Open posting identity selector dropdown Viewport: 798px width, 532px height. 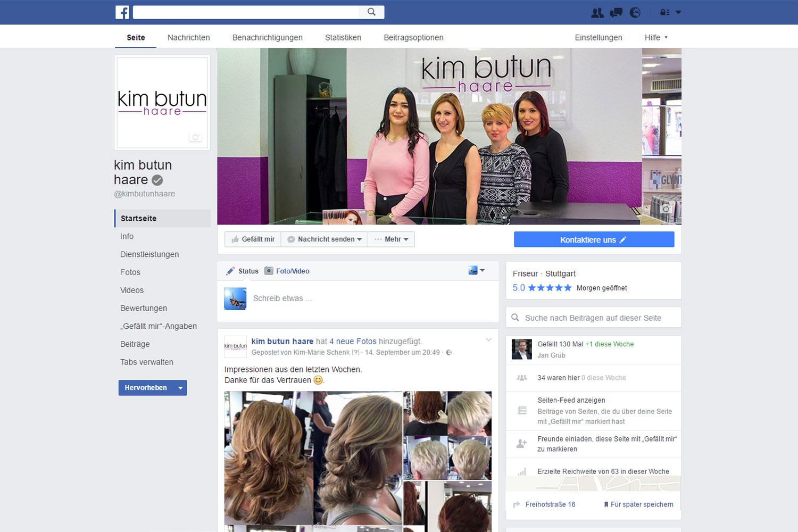pyautogui.click(x=476, y=270)
